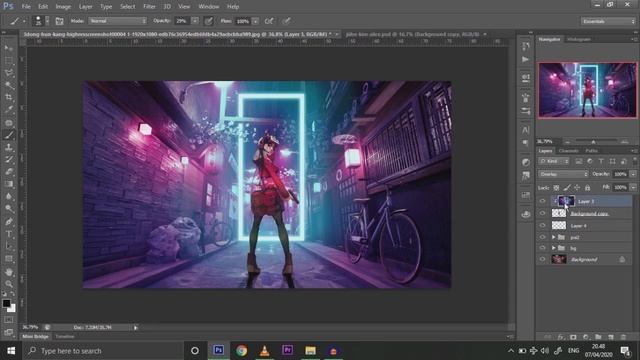
Task: Select the Gradient tool
Action: coord(9,184)
